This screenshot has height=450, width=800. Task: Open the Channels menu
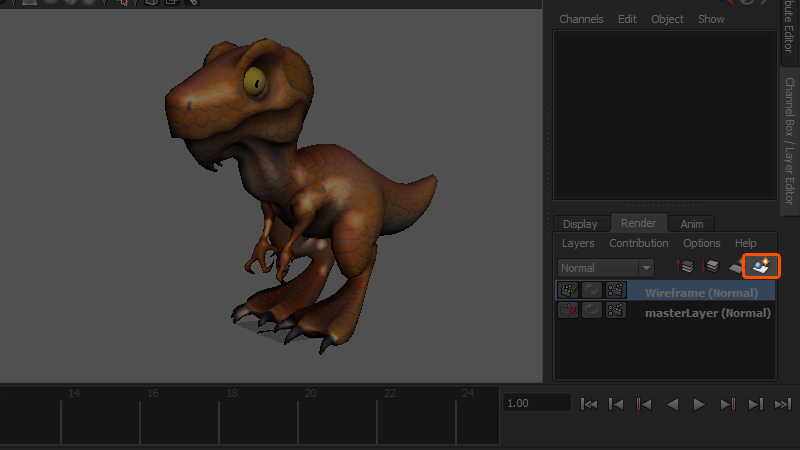click(581, 19)
